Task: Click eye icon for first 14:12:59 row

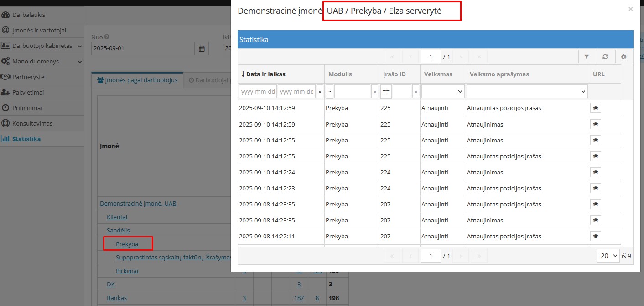Action: point(595,108)
